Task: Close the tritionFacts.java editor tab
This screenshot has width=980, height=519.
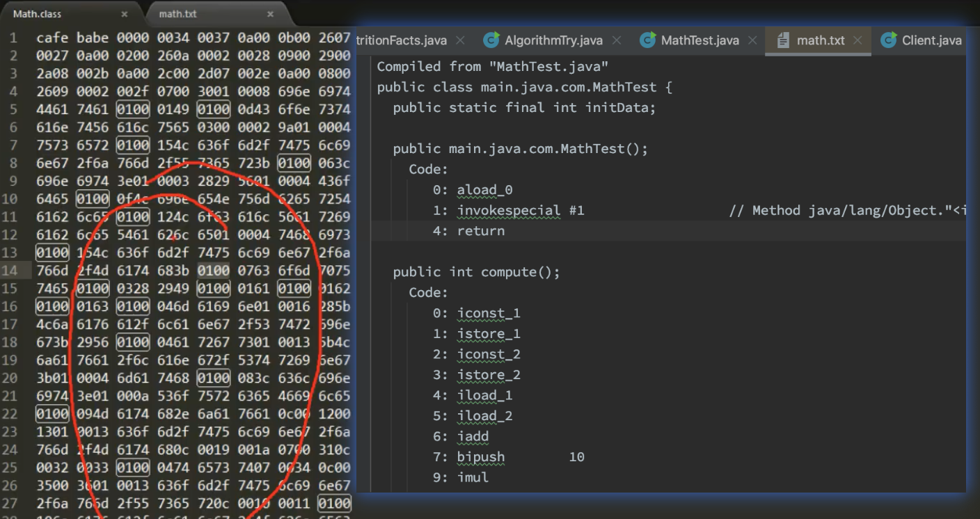Action: tap(461, 40)
